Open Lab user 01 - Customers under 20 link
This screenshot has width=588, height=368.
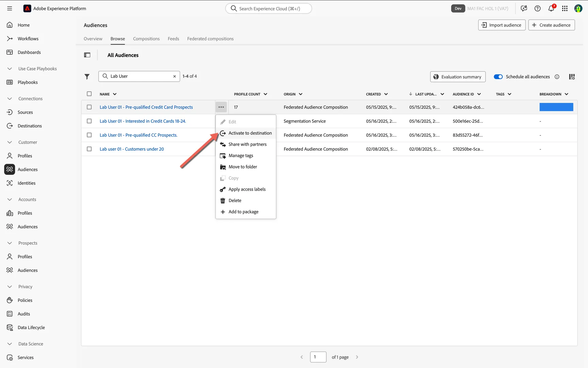(132, 149)
